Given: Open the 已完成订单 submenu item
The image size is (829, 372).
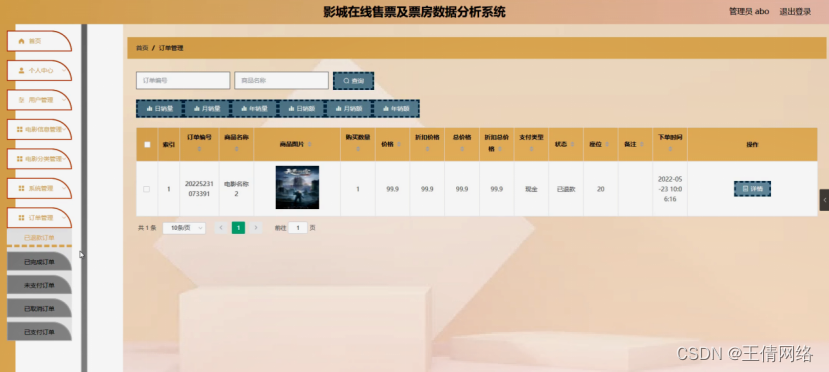Looking at the screenshot, I should (39, 262).
